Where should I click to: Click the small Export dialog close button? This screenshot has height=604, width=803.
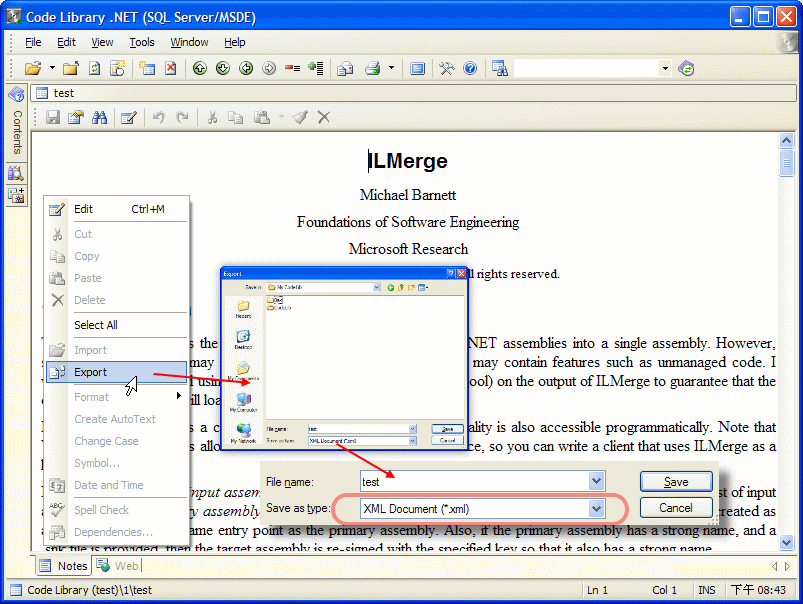point(461,274)
